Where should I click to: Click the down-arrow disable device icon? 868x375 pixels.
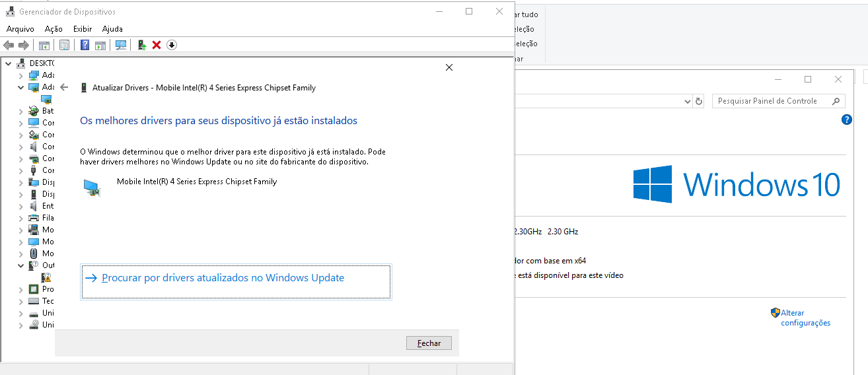[172, 45]
